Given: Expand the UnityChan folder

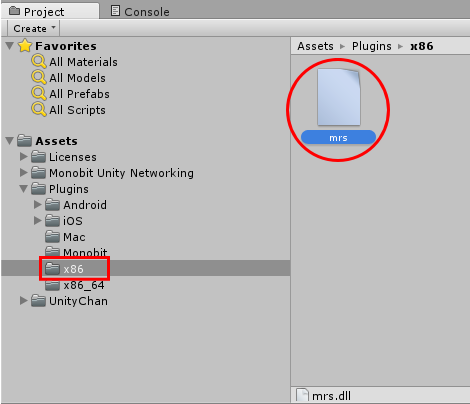Looking at the screenshot, I should 23,301.
